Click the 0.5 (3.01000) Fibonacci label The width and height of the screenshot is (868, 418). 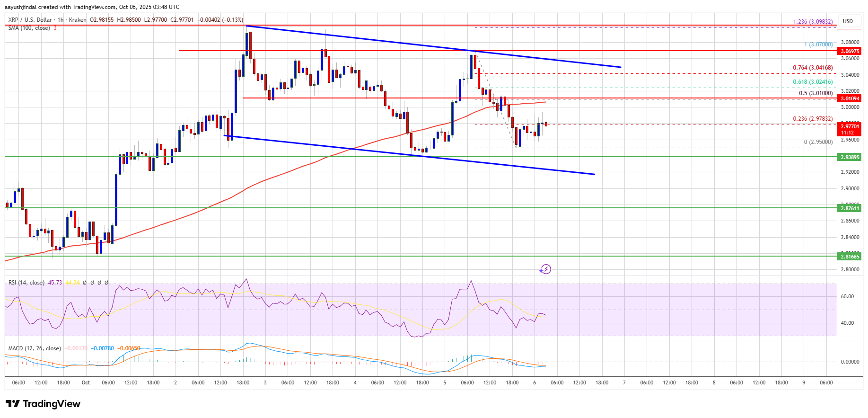tap(815, 93)
